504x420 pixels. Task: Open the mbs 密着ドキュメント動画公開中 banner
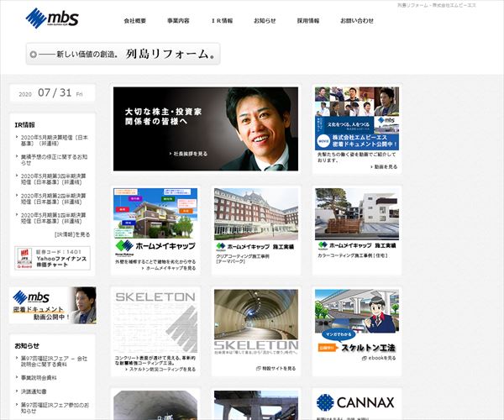53,305
